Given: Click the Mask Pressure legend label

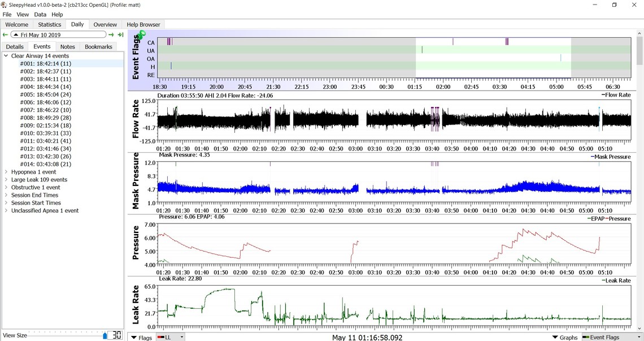Looking at the screenshot, I should click(x=611, y=157).
